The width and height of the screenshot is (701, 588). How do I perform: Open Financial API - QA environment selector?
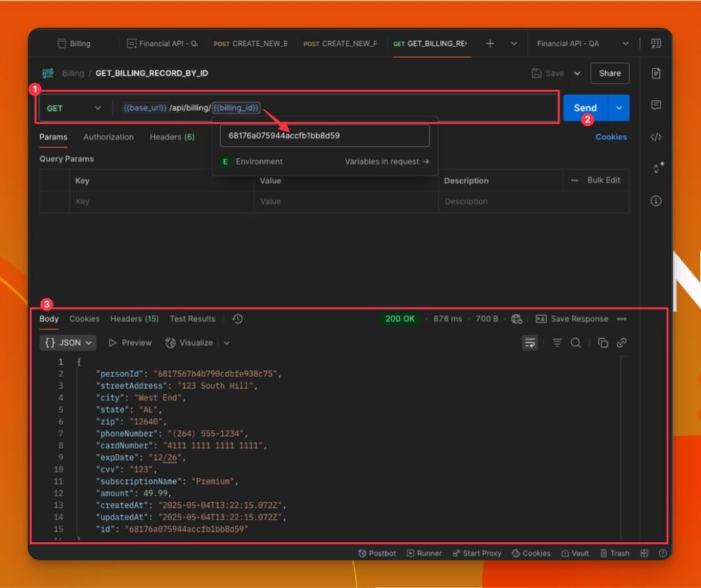pyautogui.click(x=583, y=43)
